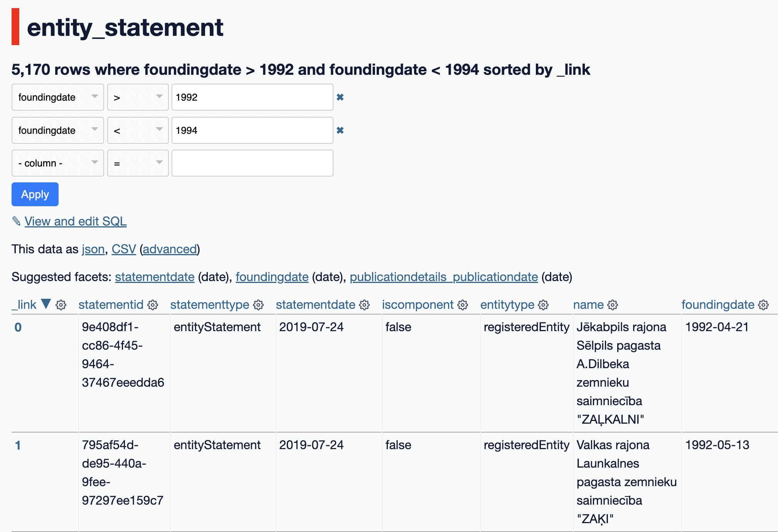Open the name column cog menu
The width and height of the screenshot is (778, 532).
click(x=613, y=305)
